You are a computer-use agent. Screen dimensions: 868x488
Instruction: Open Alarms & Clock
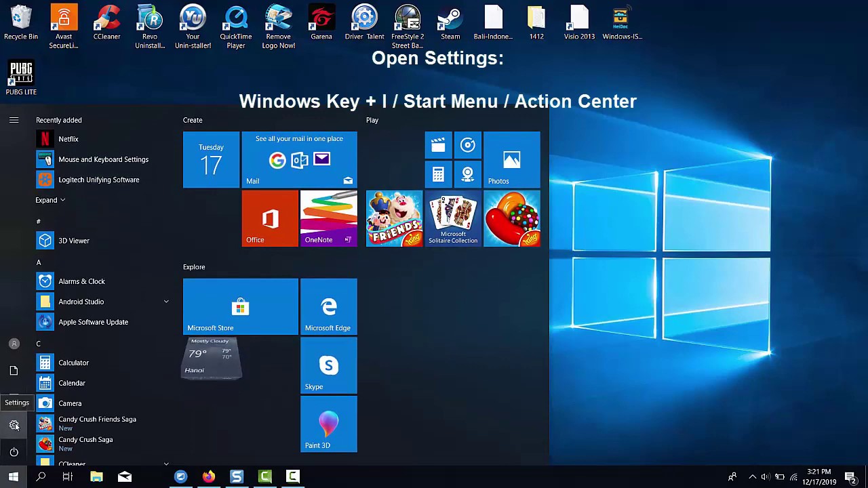click(x=102, y=281)
